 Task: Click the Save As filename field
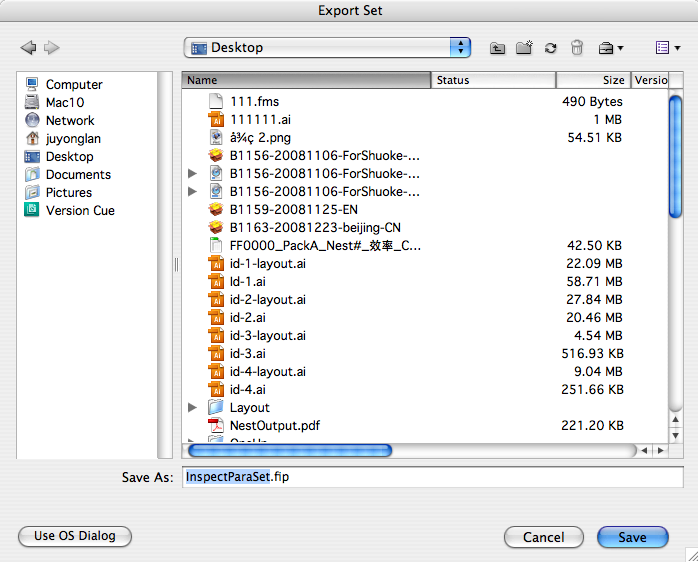(x=432, y=478)
